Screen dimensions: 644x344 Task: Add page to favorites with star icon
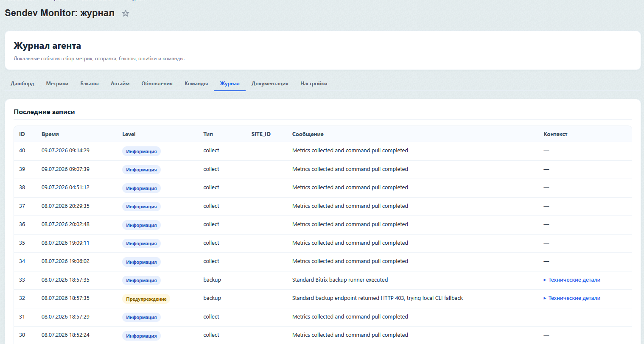pos(125,13)
